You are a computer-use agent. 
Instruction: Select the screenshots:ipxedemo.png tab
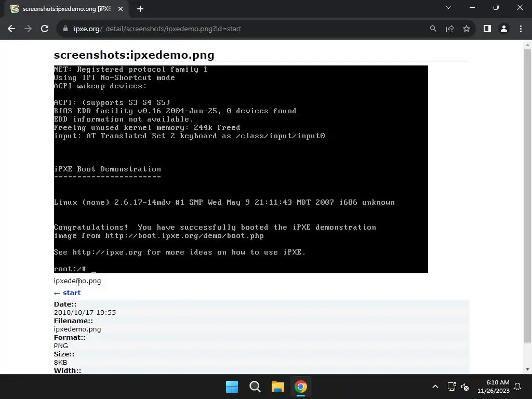pyautogui.click(x=67, y=9)
